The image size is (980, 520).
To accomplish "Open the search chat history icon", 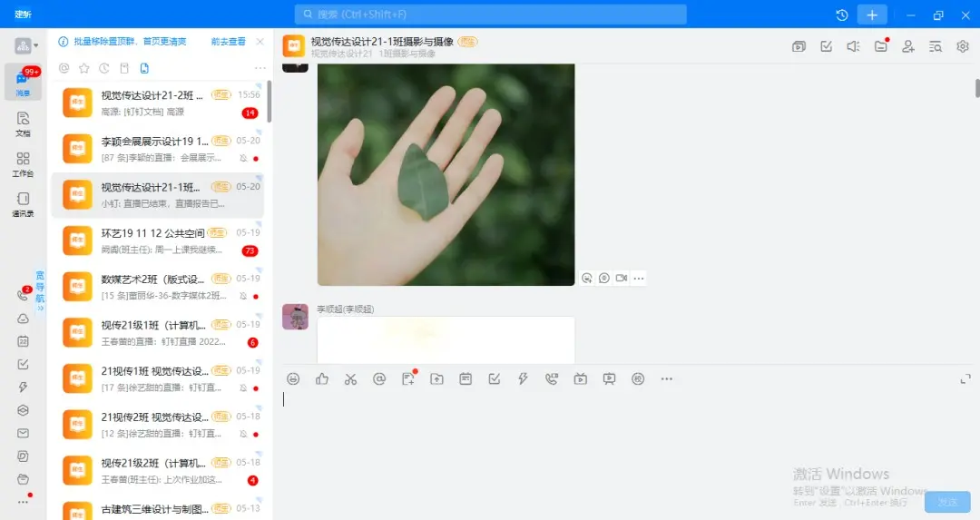I will coord(936,46).
